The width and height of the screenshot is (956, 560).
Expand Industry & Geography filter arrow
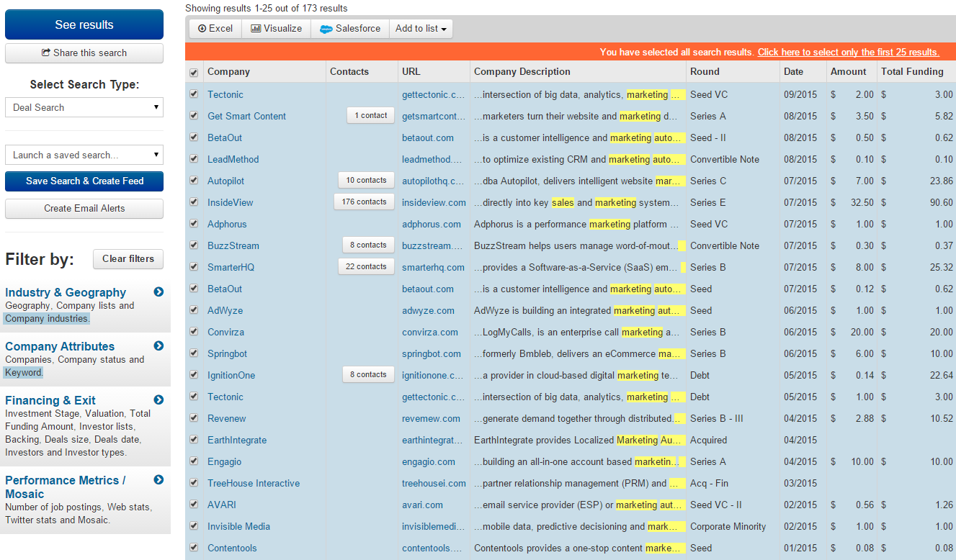(158, 292)
